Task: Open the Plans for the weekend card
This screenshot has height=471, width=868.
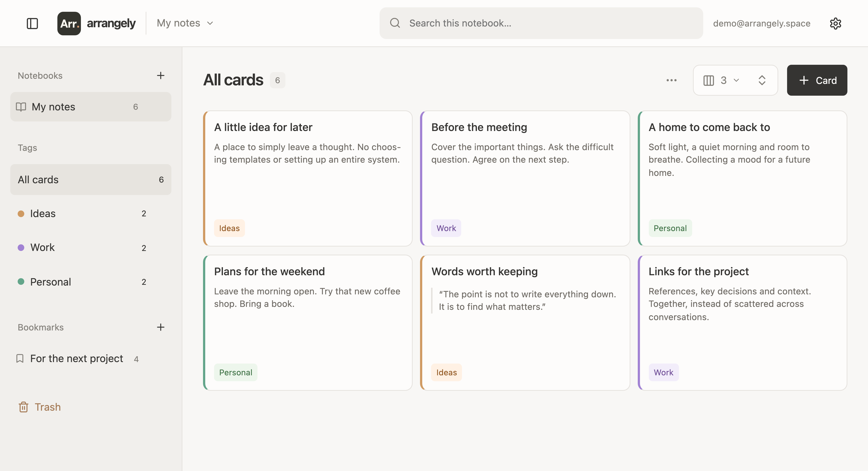Action: coord(308,323)
